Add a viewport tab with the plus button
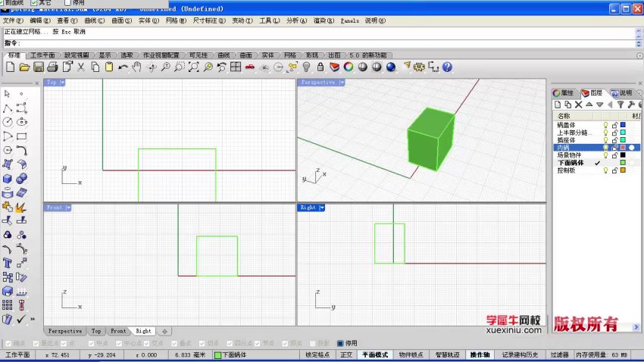 [x=164, y=331]
